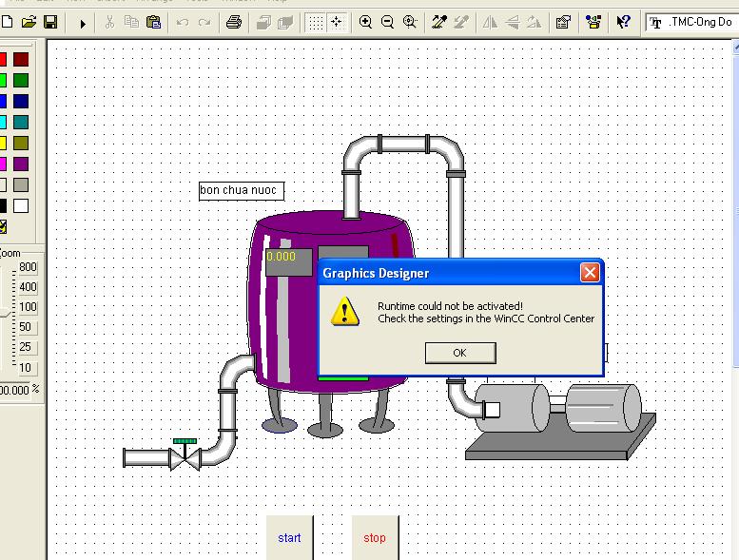Click the yellow warning triangle icon
The height and width of the screenshot is (560, 739).
tap(345, 312)
